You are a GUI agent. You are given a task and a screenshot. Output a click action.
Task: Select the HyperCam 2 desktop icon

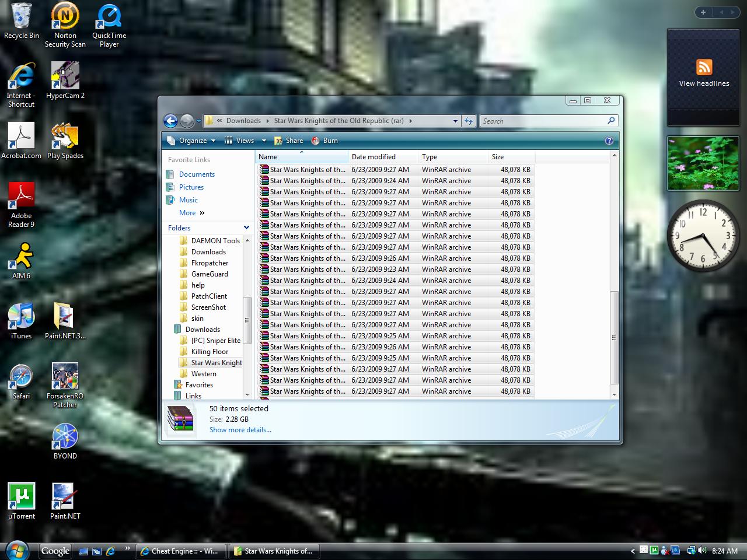(x=65, y=80)
